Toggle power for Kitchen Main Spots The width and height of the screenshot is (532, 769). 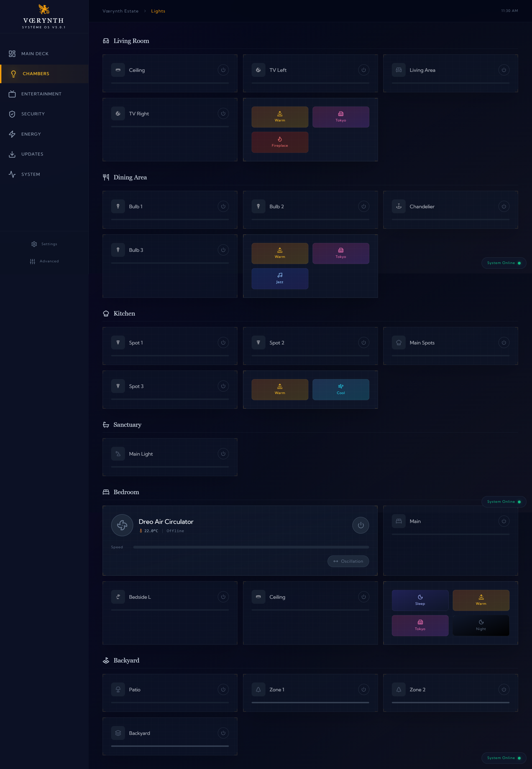click(x=504, y=343)
